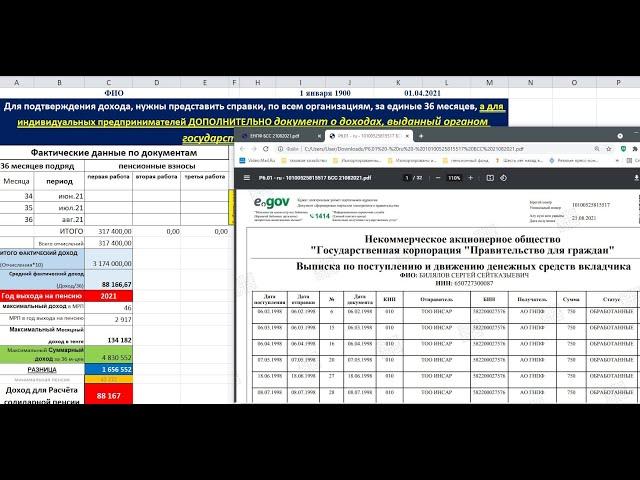Screen dimensions: 640x480
Task: Click the 01.04.2021 date cell
Action: (422, 93)
